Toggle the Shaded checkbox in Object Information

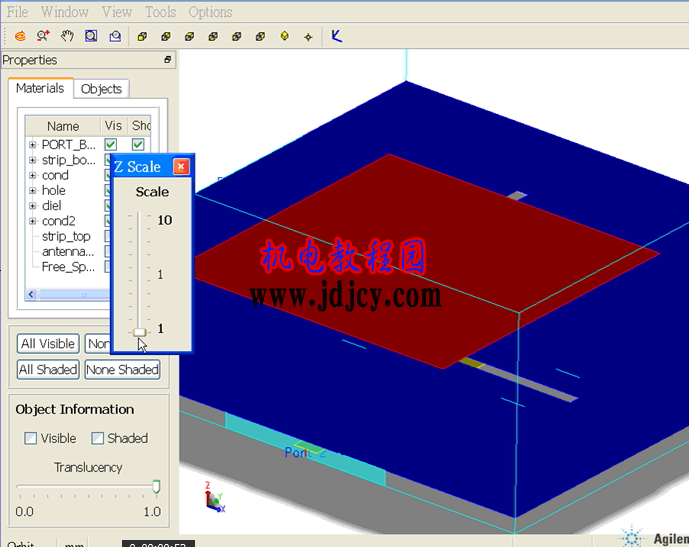98,438
